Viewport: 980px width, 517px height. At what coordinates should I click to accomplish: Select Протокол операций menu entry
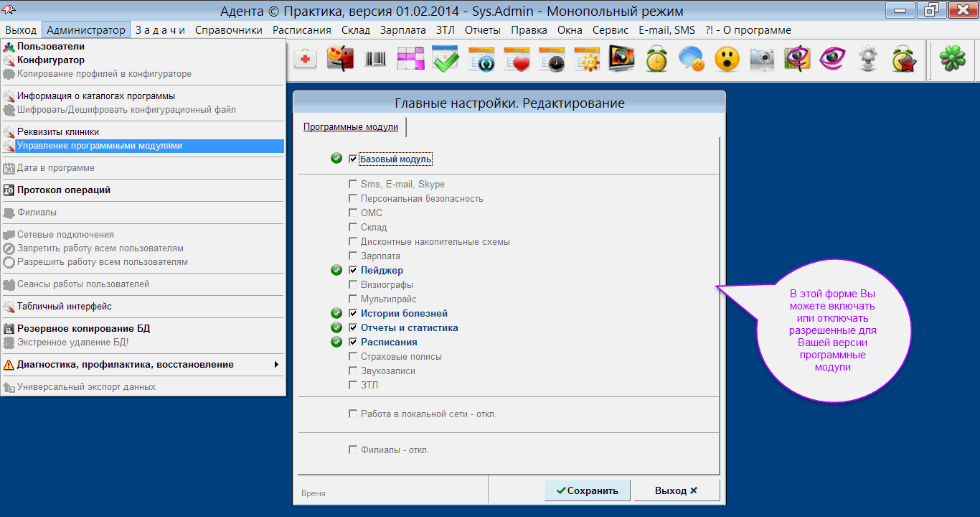point(64,190)
